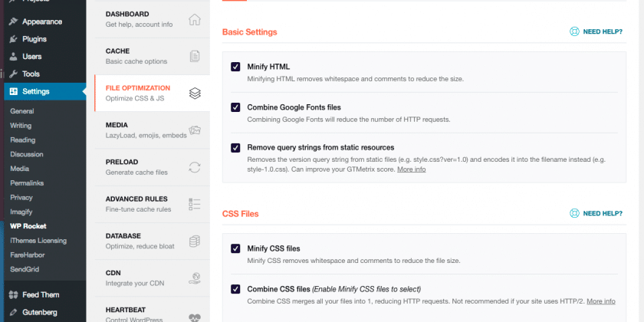Click the Settings admin menu item
The width and height of the screenshot is (644, 322).
(45, 91)
